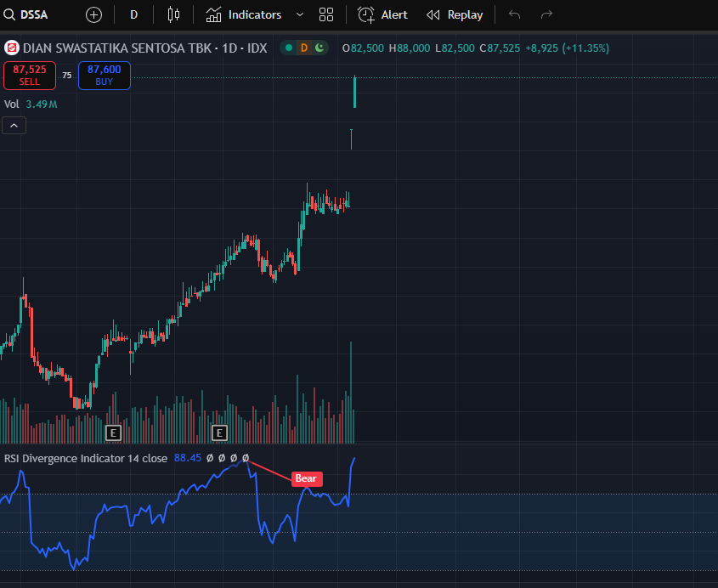Click the DSSA company logo icon
This screenshot has width=718, height=588.
[x=11, y=48]
